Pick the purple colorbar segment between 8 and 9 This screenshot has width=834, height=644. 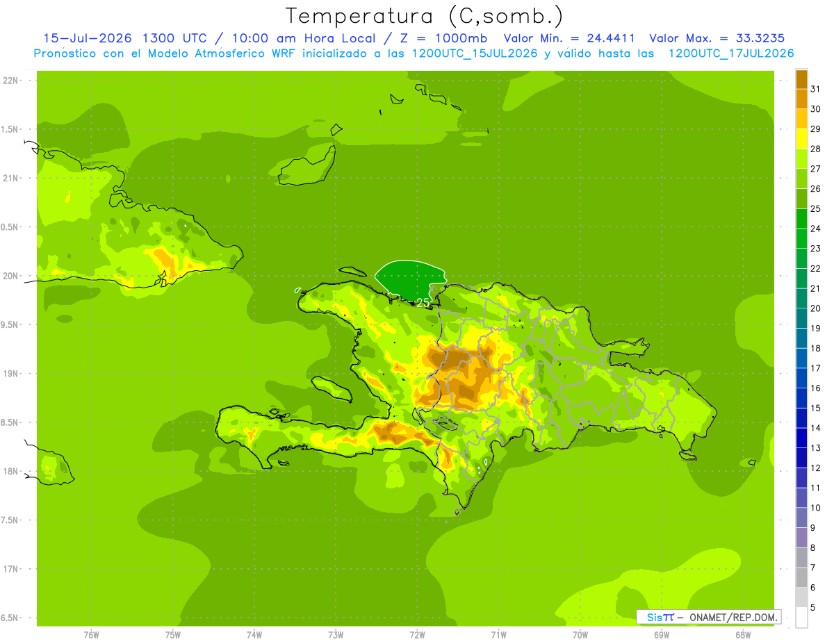[x=801, y=538]
